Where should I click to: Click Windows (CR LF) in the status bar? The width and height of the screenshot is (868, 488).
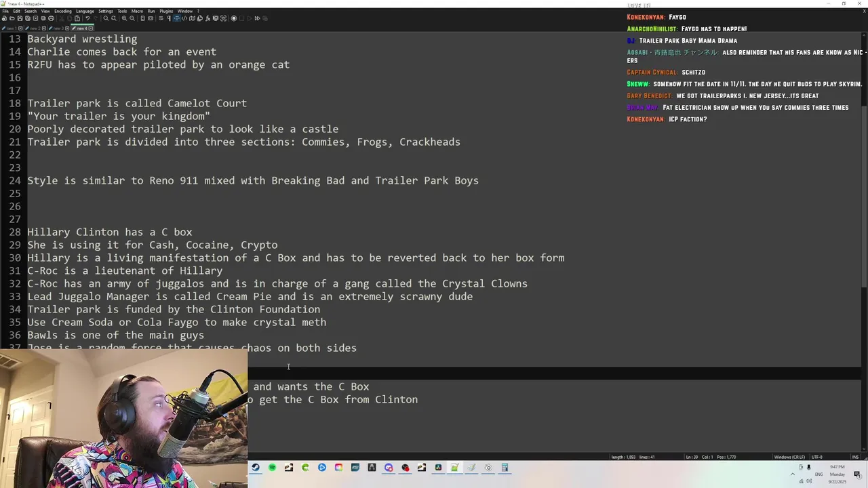[789, 457]
